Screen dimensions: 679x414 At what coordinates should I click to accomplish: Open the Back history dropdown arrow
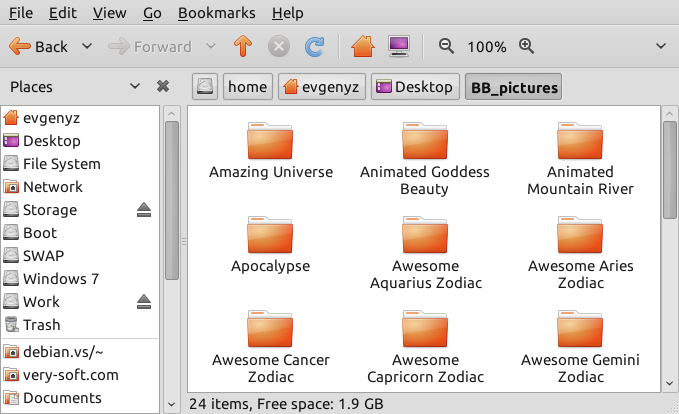point(87,47)
